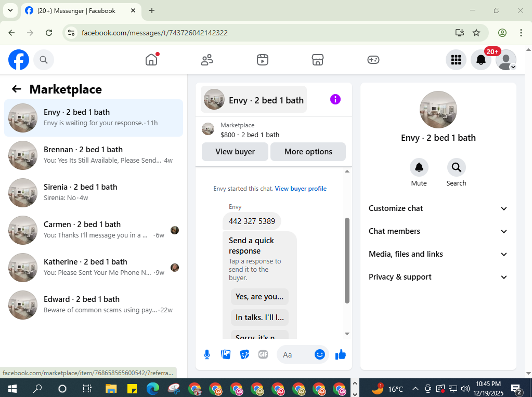Open Edward · 2 bed 1 bath conversation

click(x=94, y=305)
